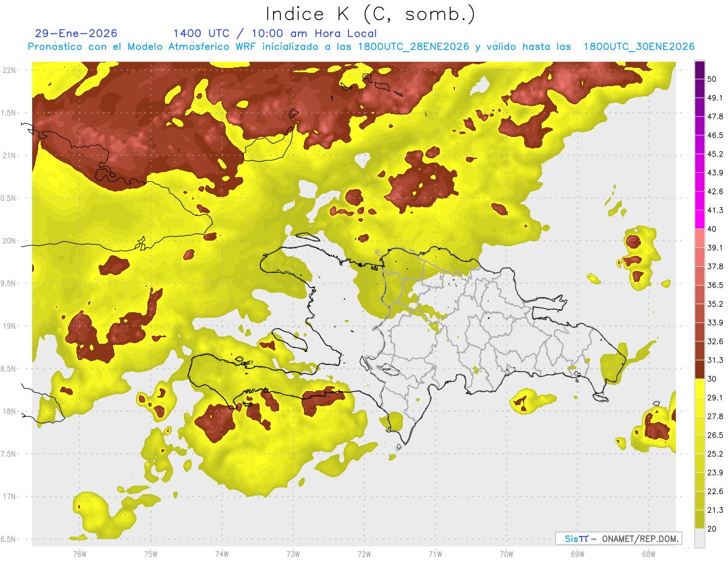Click the latitude axis label 17N
Image resolution: width=728 pixels, height=562 pixels.
click(10, 497)
